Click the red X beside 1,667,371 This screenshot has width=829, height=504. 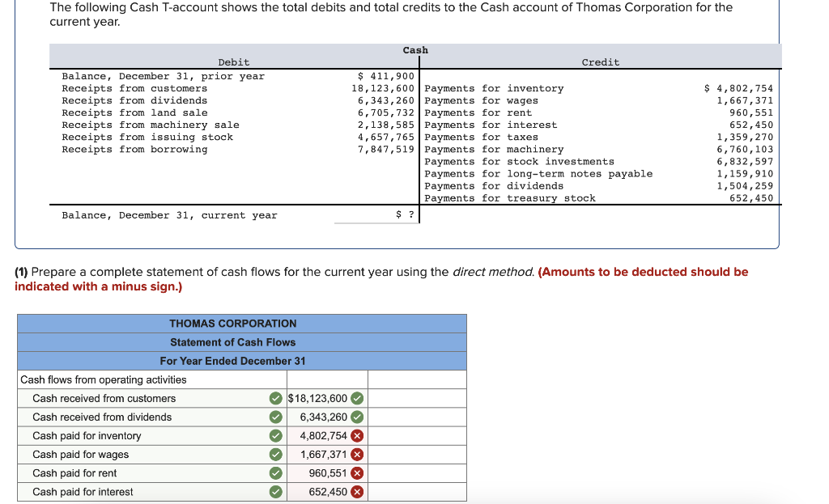coord(356,454)
